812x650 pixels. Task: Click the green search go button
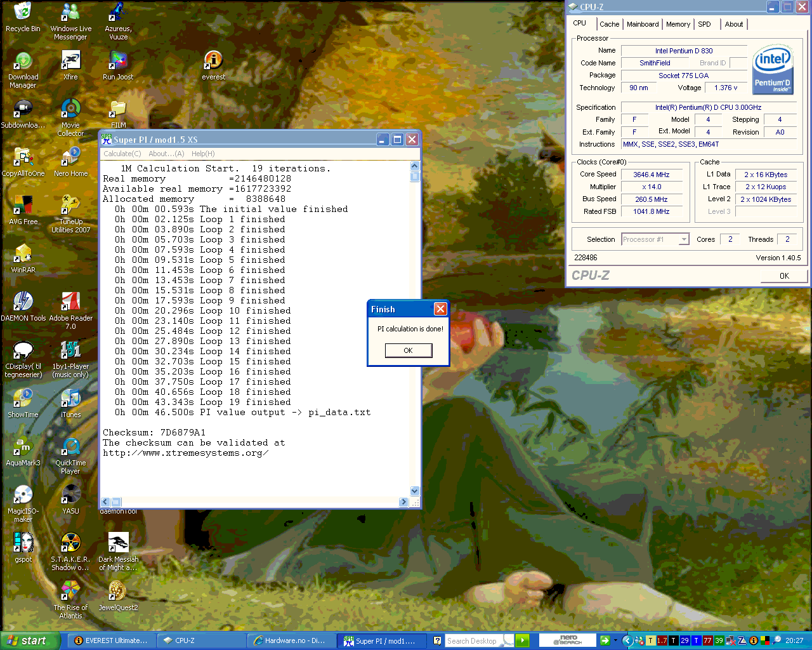[x=522, y=640]
